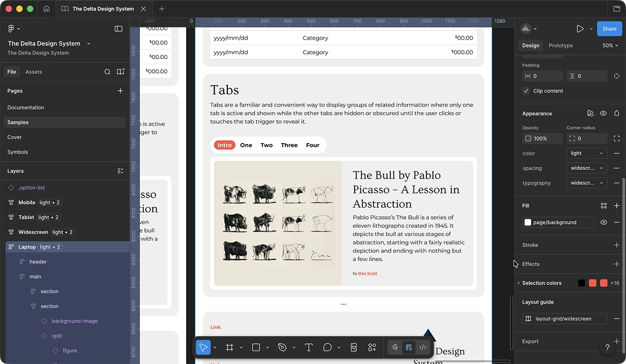The width and height of the screenshot is (626, 364).
Task: Hide the page/background fill visibility
Action: click(604, 222)
